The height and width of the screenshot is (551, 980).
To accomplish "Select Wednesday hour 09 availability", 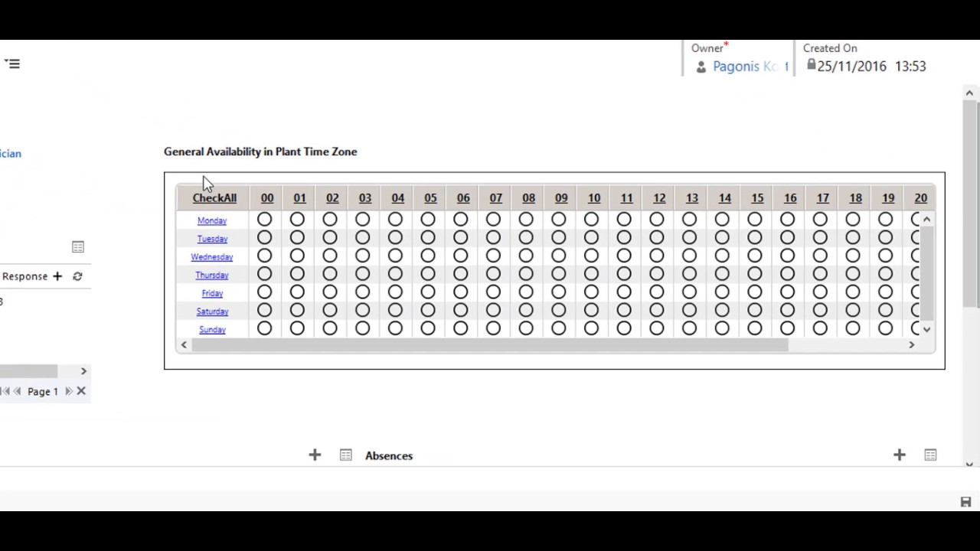I will click(558, 256).
